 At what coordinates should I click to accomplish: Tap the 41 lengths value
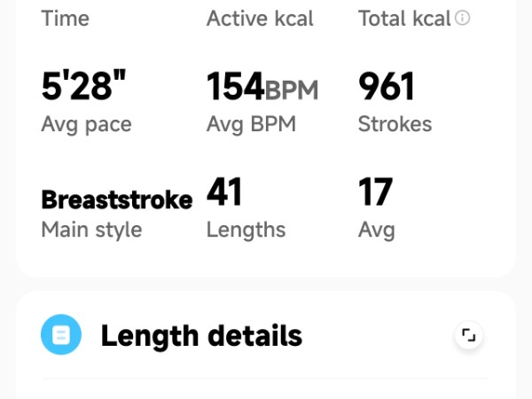[224, 192]
